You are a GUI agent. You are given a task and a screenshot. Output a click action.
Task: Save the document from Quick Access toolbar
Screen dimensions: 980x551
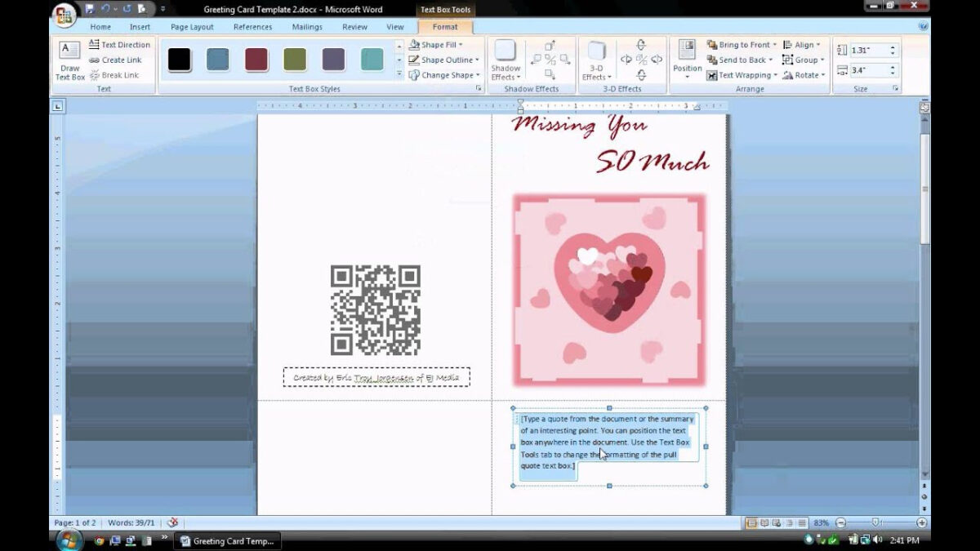pyautogui.click(x=90, y=9)
